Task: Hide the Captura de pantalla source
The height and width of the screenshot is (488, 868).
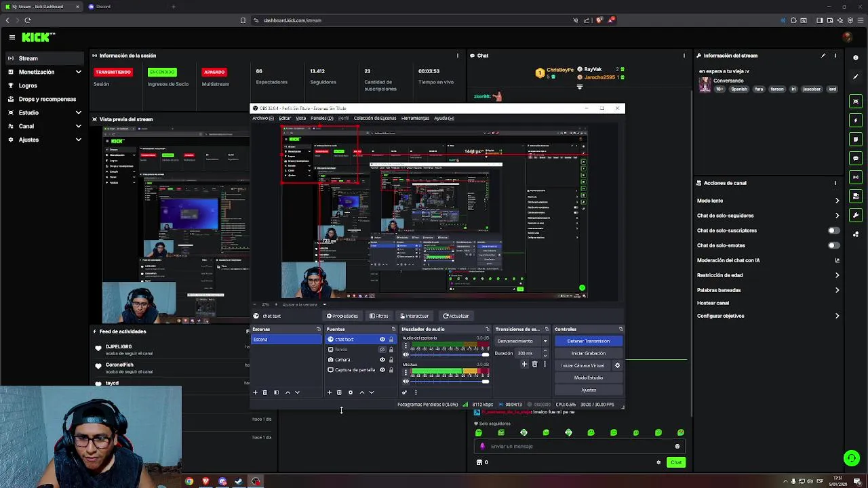Action: (382, 370)
